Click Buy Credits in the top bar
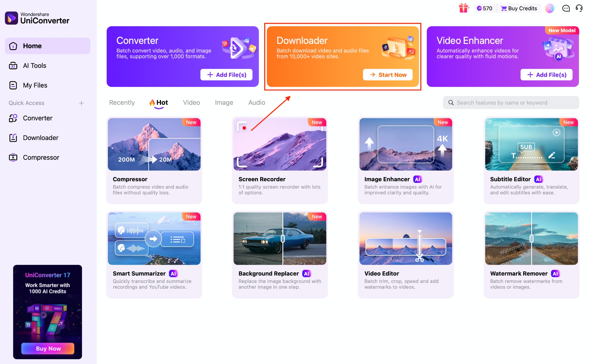Viewport: 589px width, 364px height. point(519,8)
